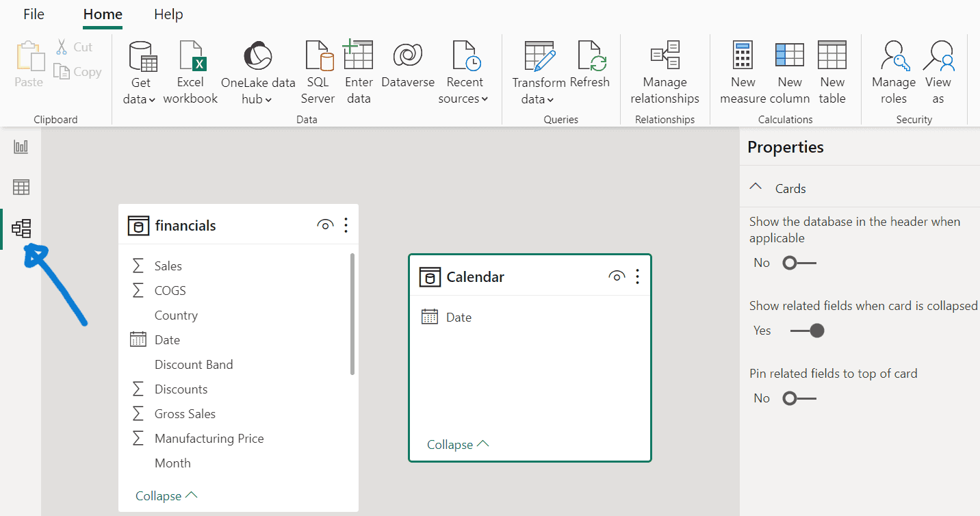980x516 pixels.
Task: Click the SQL Server icon
Action: [318, 56]
